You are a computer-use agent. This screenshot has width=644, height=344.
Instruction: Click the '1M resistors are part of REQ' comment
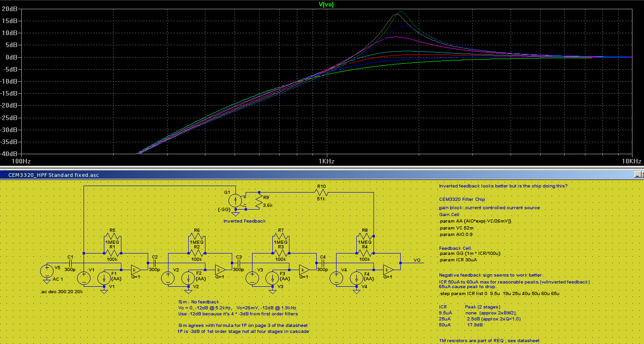489,341
